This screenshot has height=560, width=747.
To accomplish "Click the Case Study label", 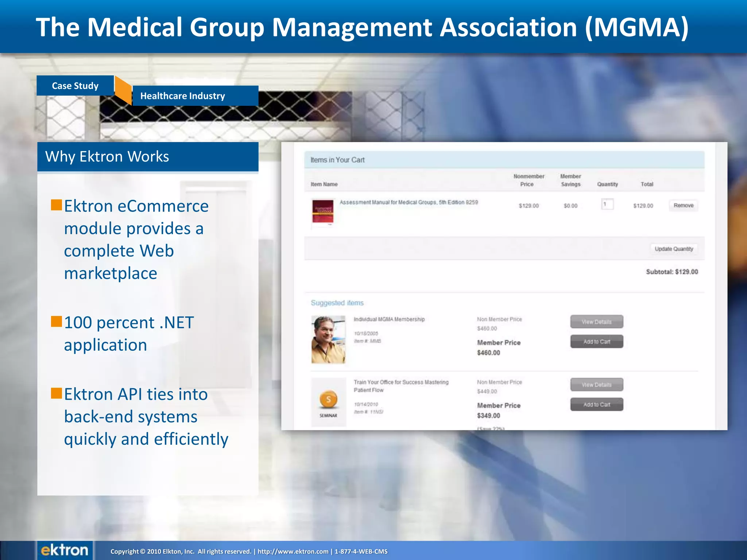I will (x=75, y=86).
